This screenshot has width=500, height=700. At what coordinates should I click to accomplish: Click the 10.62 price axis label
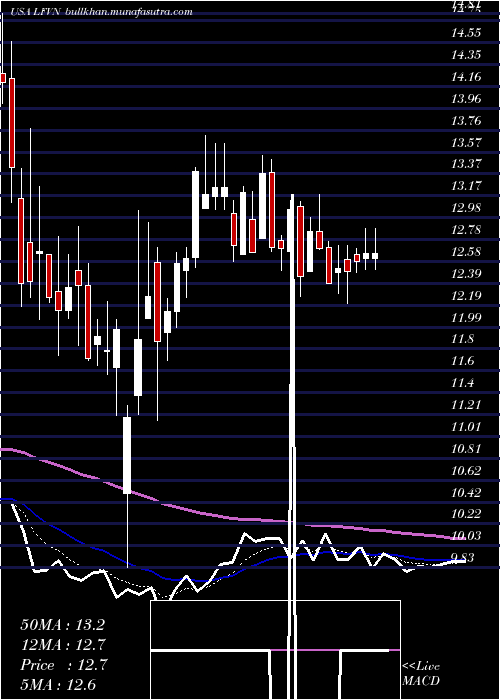tap(466, 470)
